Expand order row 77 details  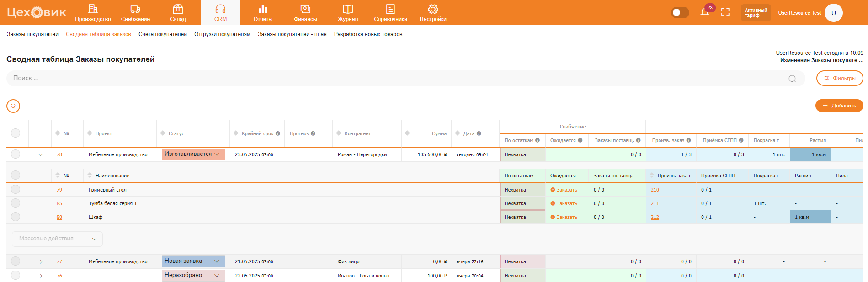pyautogui.click(x=41, y=262)
